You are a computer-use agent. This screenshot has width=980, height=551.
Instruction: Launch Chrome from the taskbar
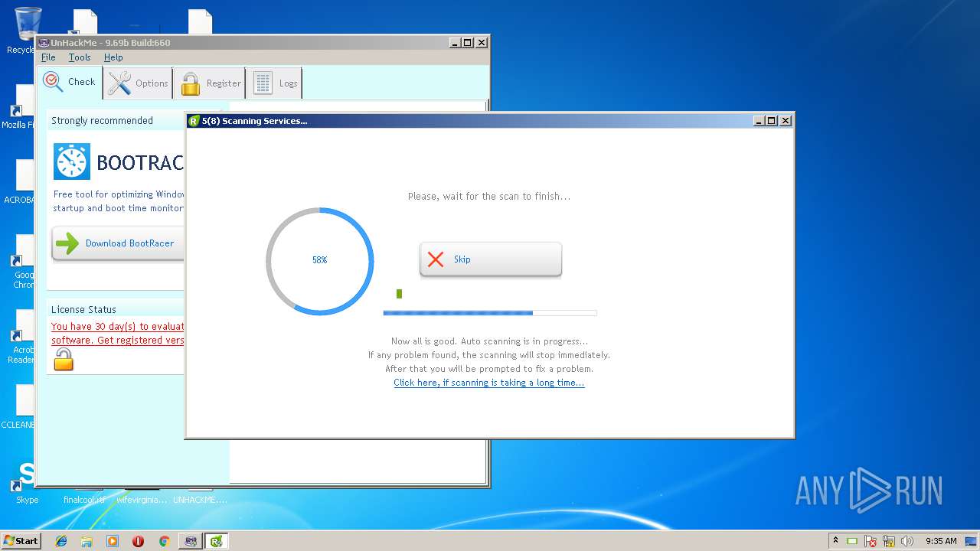point(164,541)
